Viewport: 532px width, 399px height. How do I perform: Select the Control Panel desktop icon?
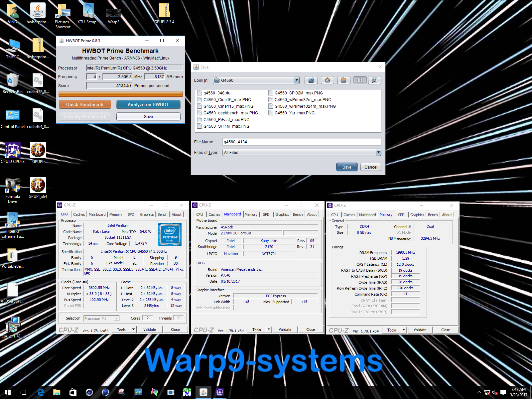pos(13,118)
